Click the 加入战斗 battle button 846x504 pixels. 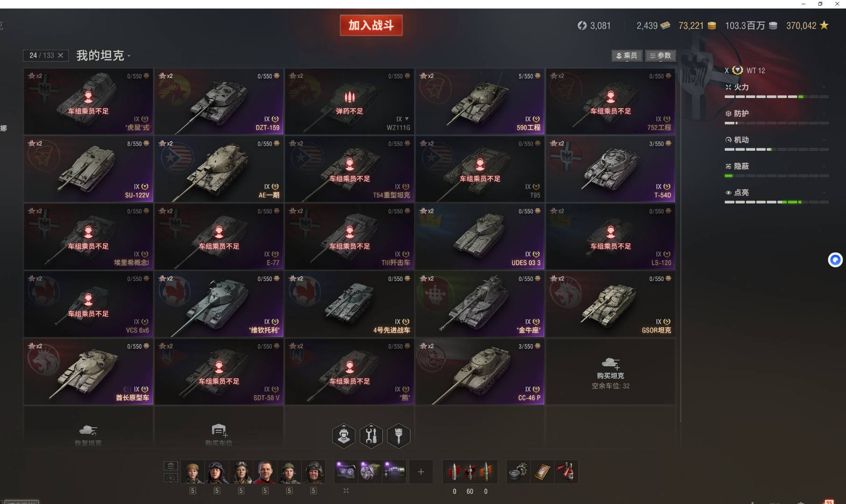click(x=371, y=25)
